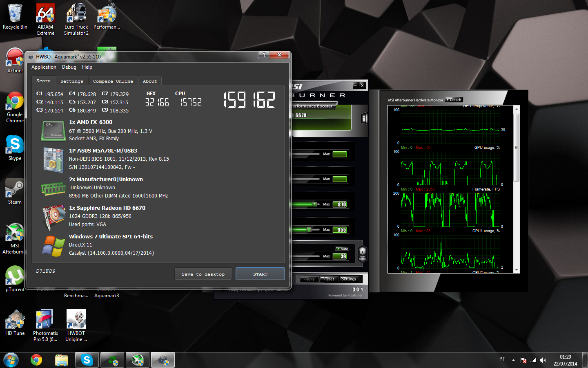Click the hardware monitor scroll up arrow
This screenshot has width=588, height=368.
[517, 109]
